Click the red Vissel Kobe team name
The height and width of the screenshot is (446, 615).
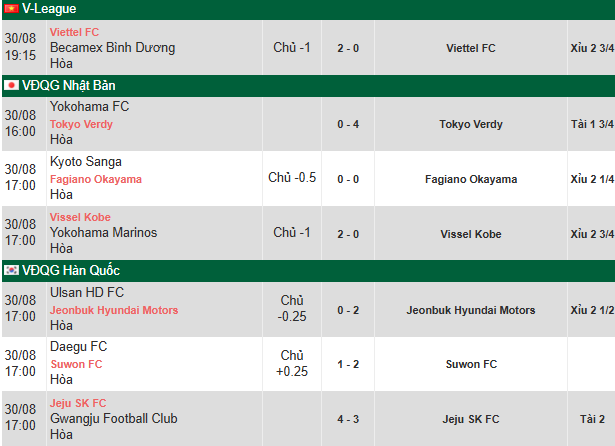(80, 217)
